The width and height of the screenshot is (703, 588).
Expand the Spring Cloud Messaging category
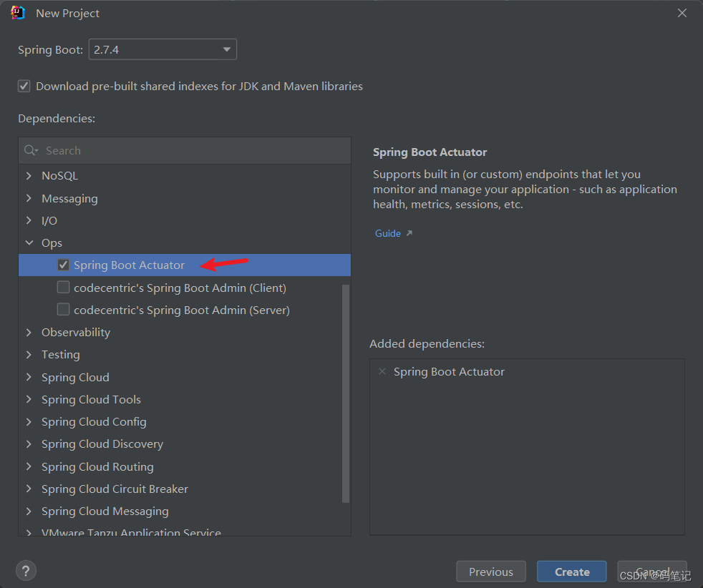[29, 511]
